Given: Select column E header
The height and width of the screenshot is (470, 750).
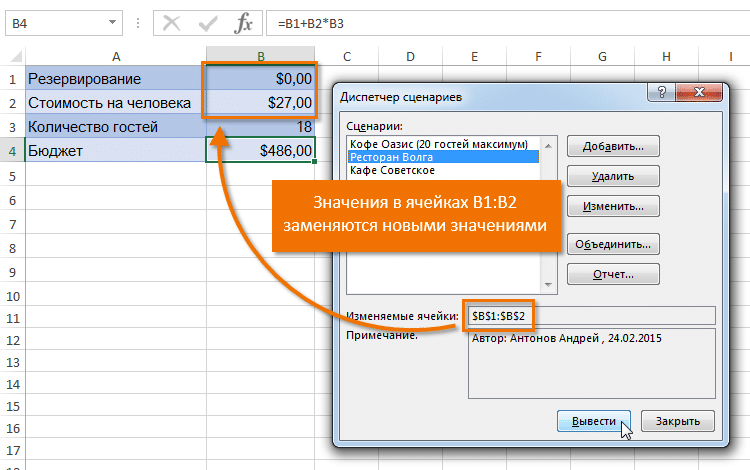Looking at the screenshot, I should pyautogui.click(x=474, y=56).
